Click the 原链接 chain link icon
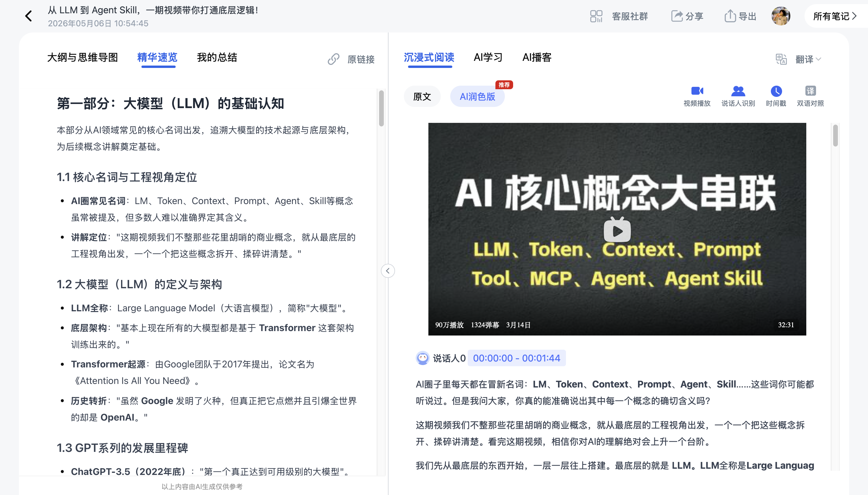 tap(333, 59)
